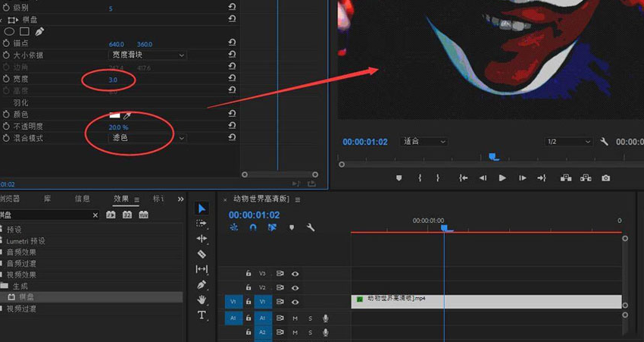Select the Type tool

[x=202, y=315]
